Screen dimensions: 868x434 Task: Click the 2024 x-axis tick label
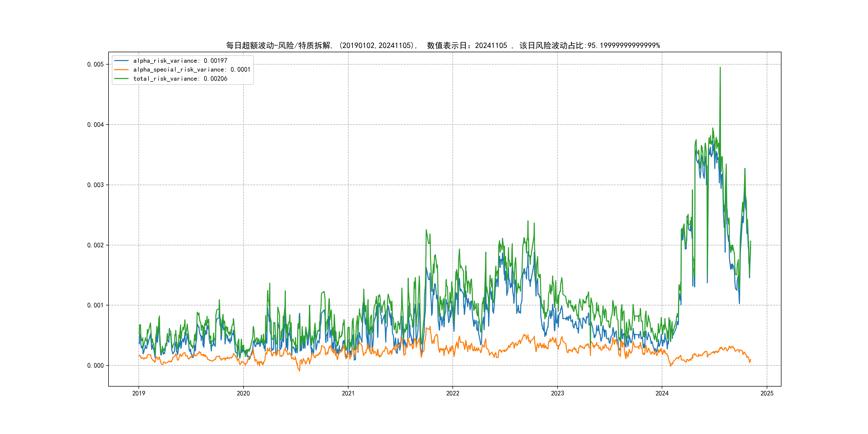point(662,393)
